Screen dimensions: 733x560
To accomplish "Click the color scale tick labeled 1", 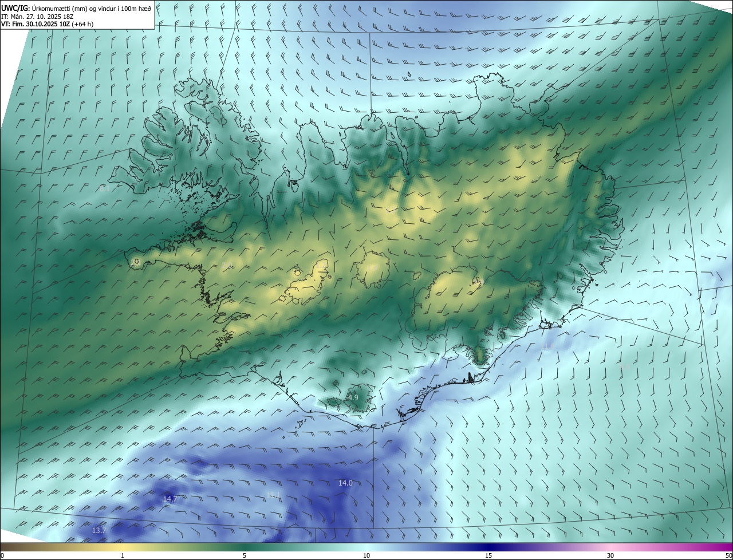I will click(123, 555).
